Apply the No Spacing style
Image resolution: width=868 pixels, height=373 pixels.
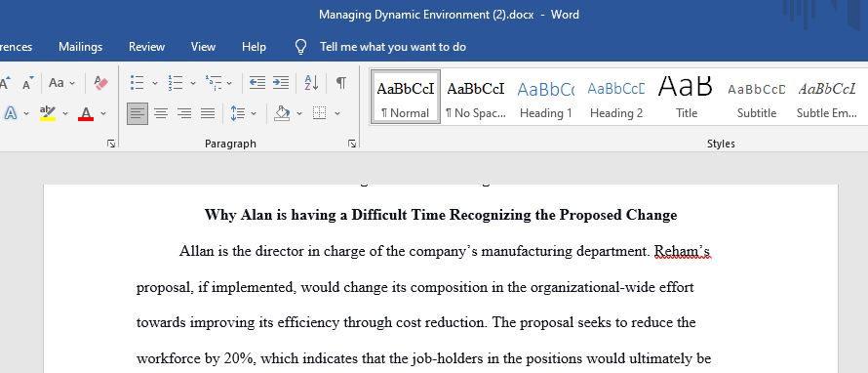click(476, 97)
